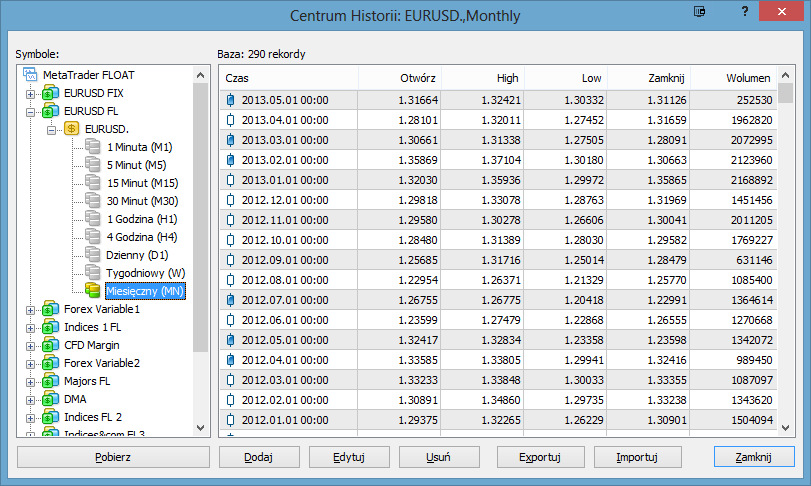Click the title bar display options icon

pyautogui.click(x=700, y=11)
